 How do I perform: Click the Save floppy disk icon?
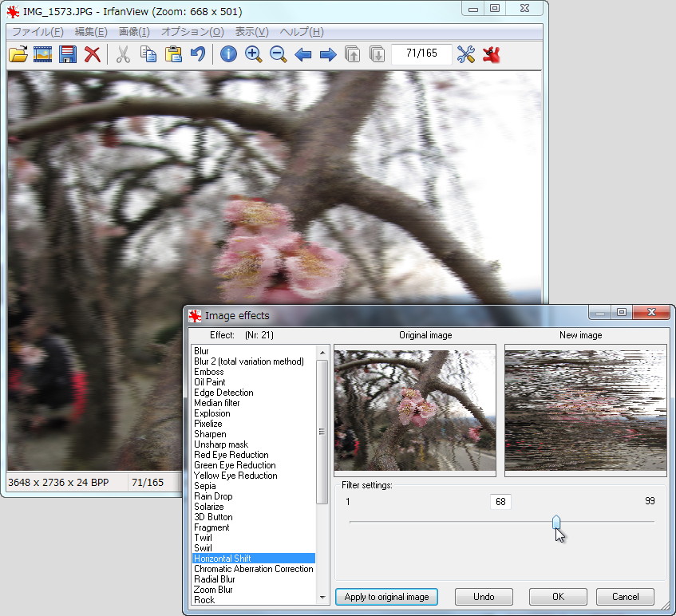click(67, 54)
